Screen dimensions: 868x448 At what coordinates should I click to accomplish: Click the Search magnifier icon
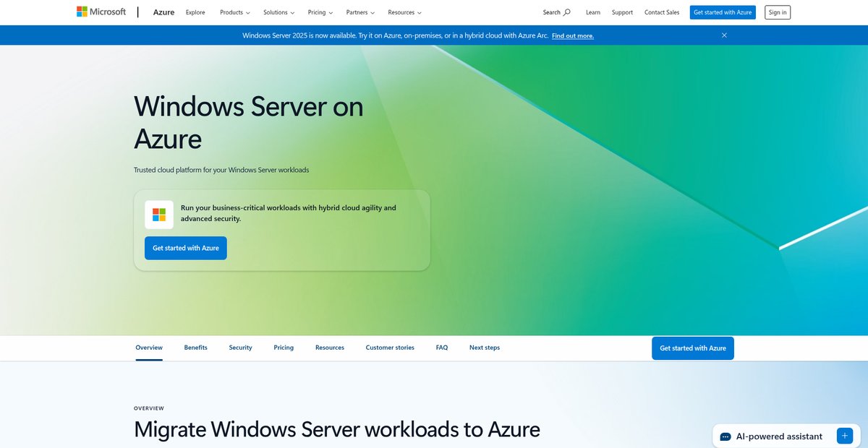coord(567,12)
